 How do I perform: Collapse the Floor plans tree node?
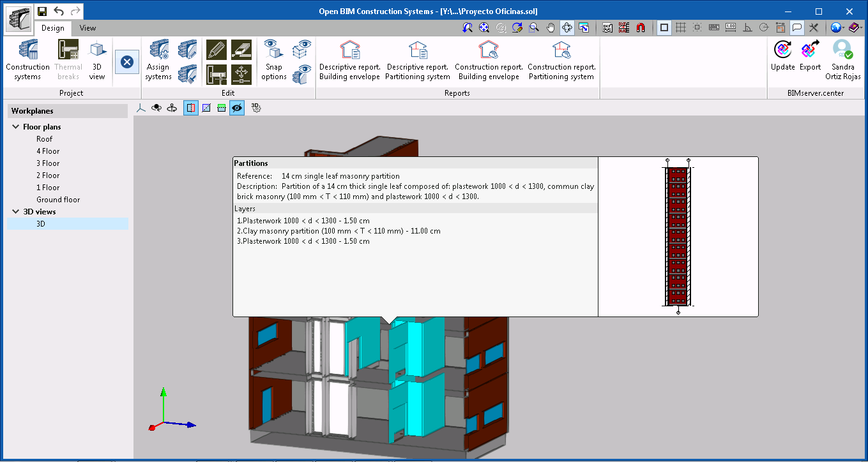coord(16,126)
